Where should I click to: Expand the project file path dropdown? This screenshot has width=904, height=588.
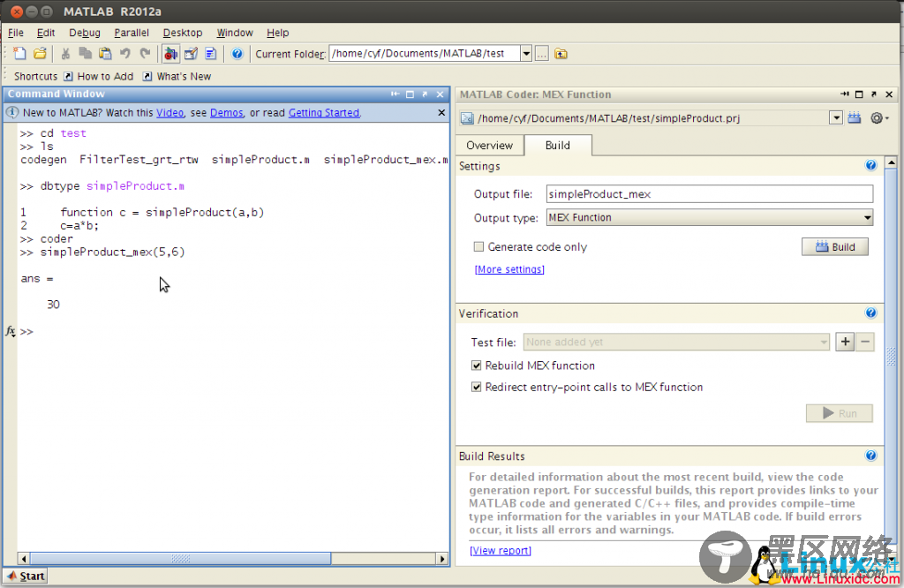[x=836, y=118]
